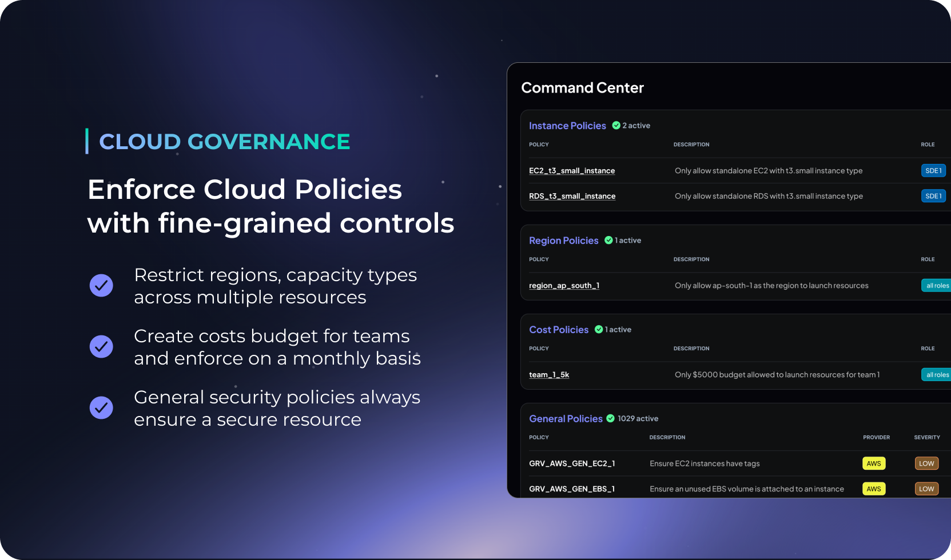The height and width of the screenshot is (560, 951).
Task: Switch to the Cost Policies section
Action: (559, 329)
